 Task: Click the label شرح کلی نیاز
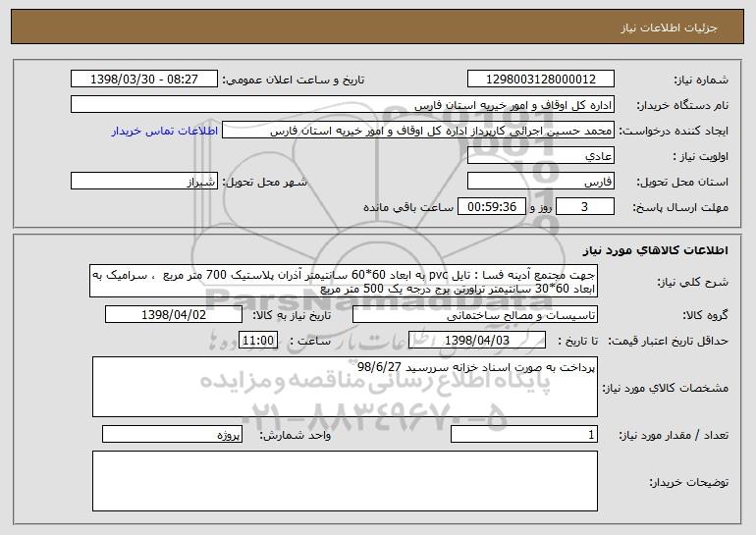(693, 282)
